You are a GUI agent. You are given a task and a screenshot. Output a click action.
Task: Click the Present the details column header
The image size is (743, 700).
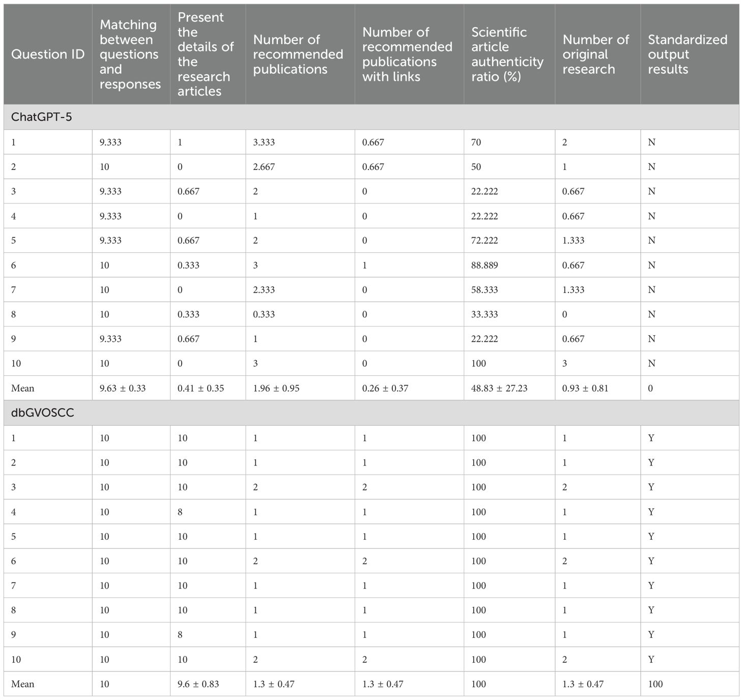pyautogui.click(x=206, y=54)
